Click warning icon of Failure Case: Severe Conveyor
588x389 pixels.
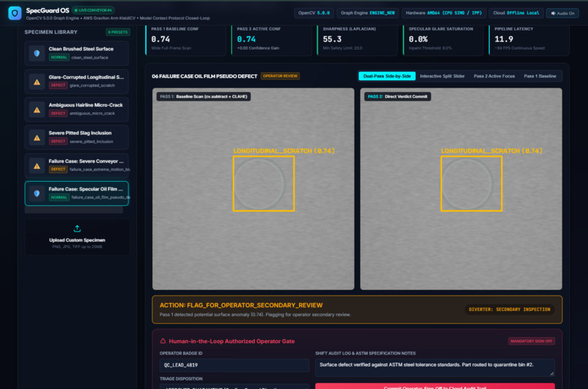pos(36,166)
